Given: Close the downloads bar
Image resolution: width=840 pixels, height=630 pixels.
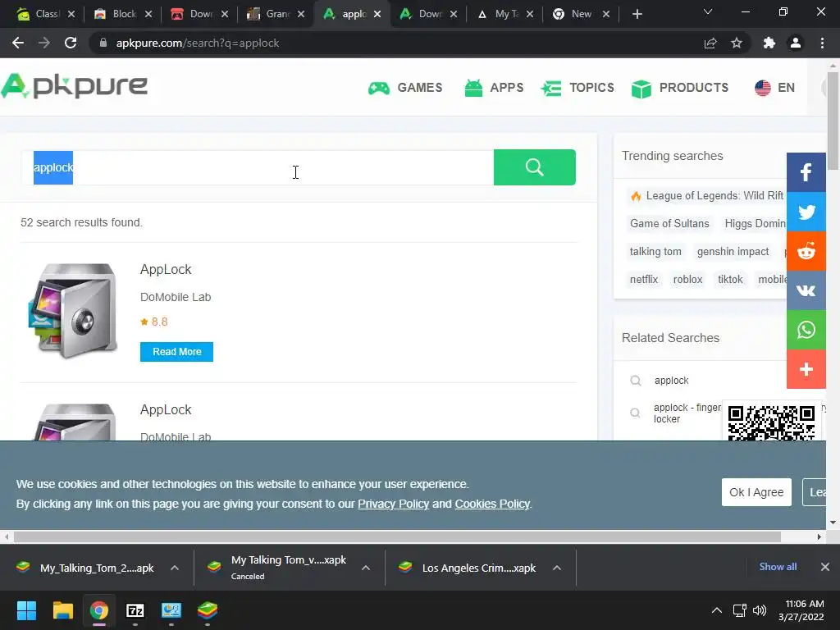Looking at the screenshot, I should [x=825, y=567].
